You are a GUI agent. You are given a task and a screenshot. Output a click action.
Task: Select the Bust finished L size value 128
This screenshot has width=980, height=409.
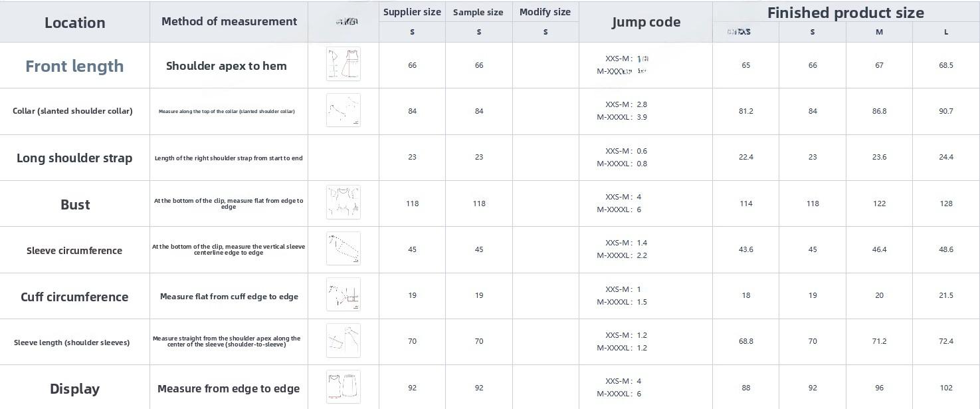946,204
